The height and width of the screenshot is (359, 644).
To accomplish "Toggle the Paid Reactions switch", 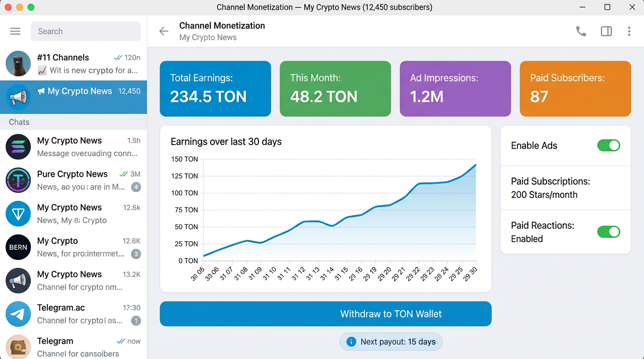I will tap(608, 232).
